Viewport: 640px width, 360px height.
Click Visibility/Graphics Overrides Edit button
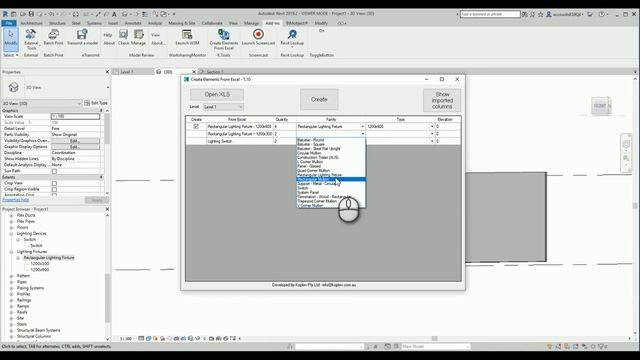point(75,140)
